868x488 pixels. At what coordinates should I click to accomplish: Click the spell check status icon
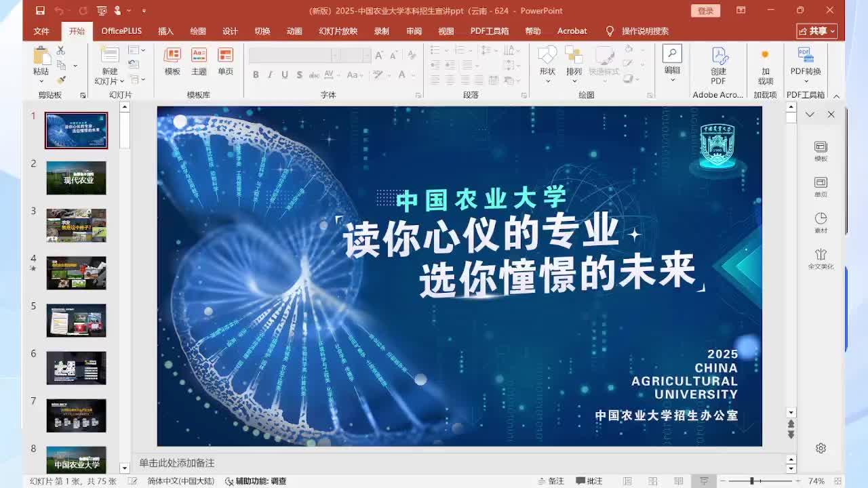132,481
